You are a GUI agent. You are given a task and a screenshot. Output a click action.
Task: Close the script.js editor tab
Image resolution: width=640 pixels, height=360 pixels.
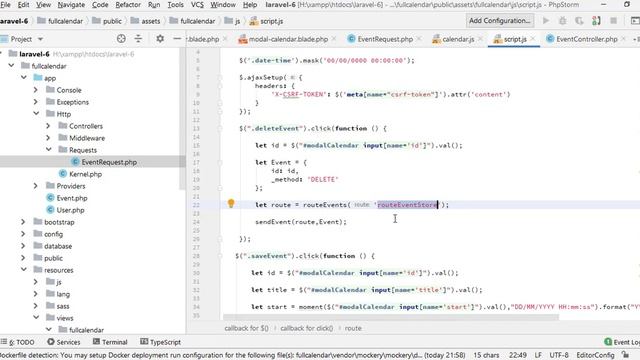point(533,39)
